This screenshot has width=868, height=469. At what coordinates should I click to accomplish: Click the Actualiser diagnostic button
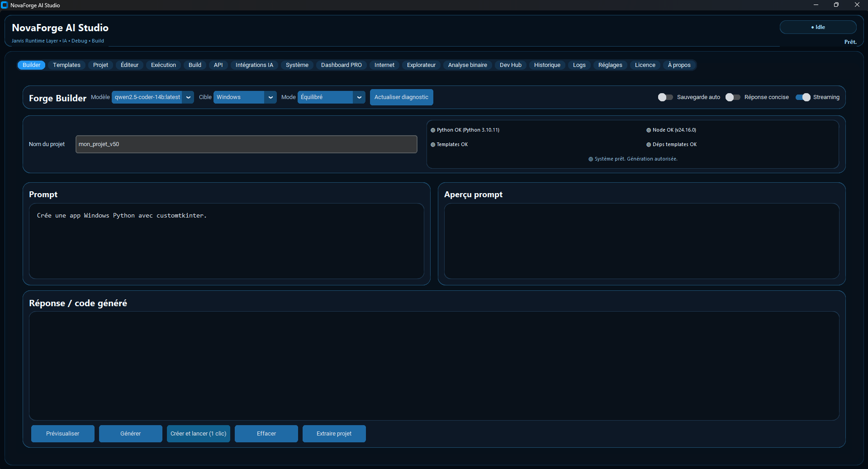(401, 97)
